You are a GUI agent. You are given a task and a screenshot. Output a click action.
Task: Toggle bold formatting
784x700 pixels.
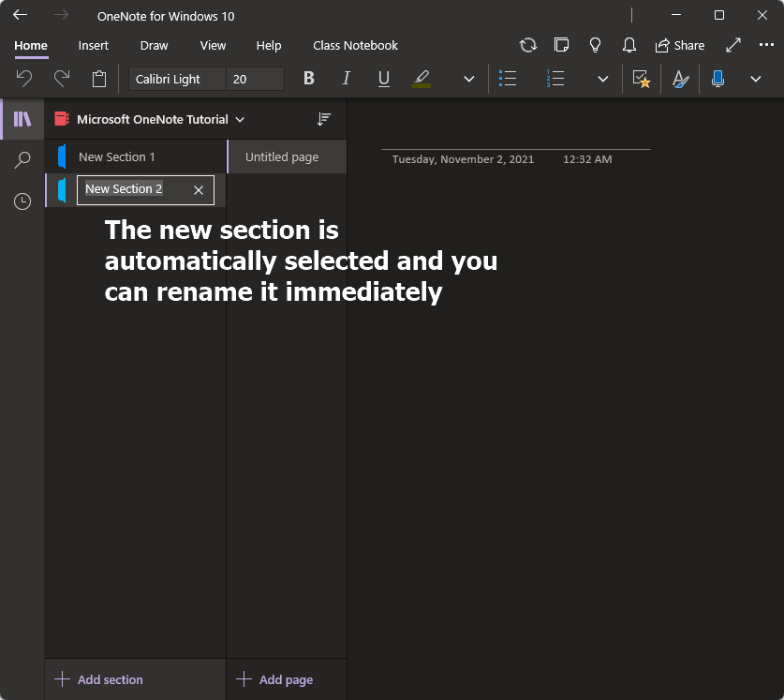click(309, 78)
